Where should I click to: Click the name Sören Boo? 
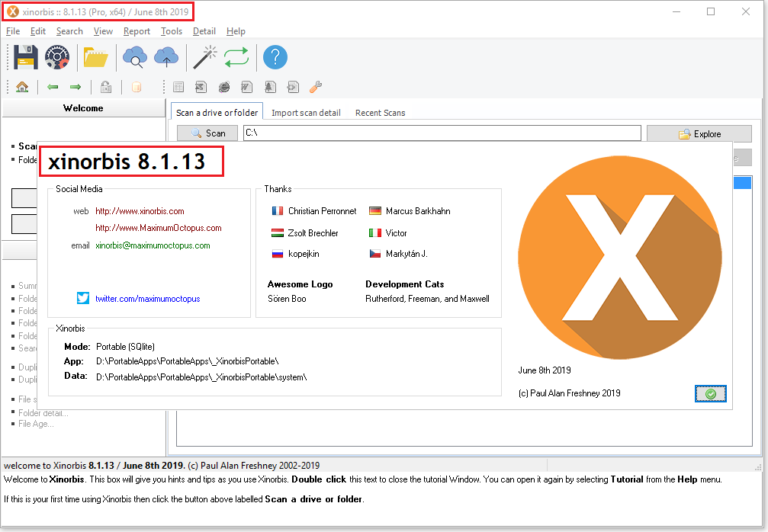(x=287, y=299)
